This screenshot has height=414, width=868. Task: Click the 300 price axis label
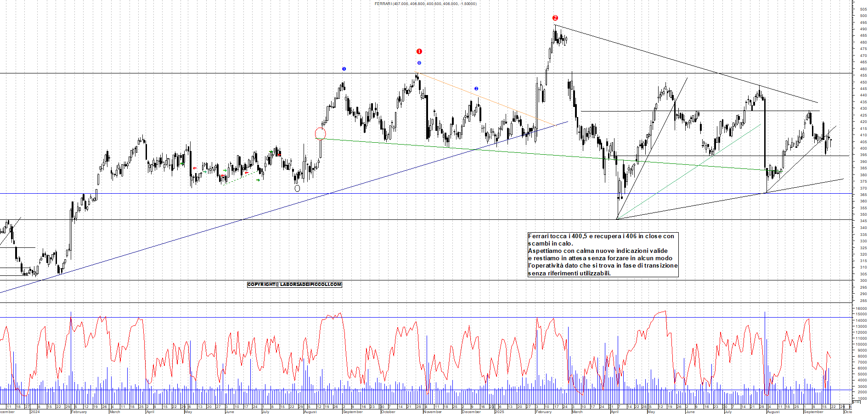point(863,280)
